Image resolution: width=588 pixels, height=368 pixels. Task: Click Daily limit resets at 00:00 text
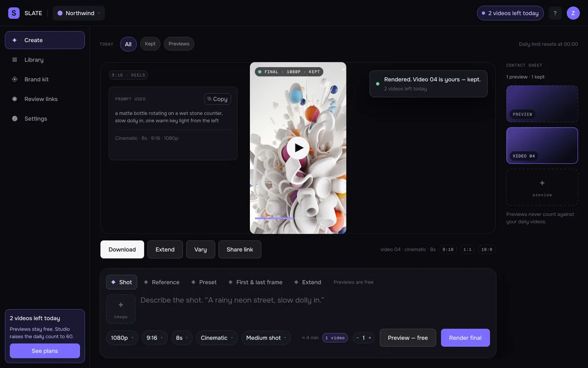coord(548,44)
